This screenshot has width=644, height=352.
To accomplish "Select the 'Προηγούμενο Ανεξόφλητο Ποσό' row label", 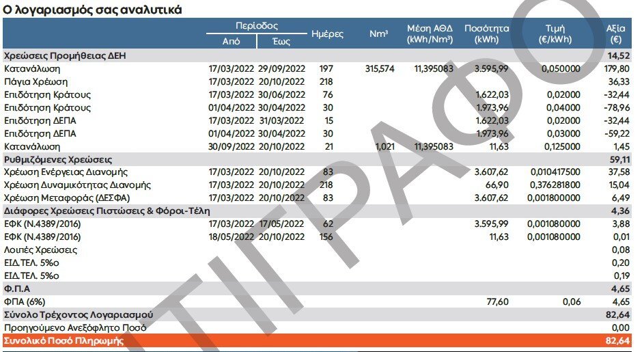I will click(x=75, y=328).
